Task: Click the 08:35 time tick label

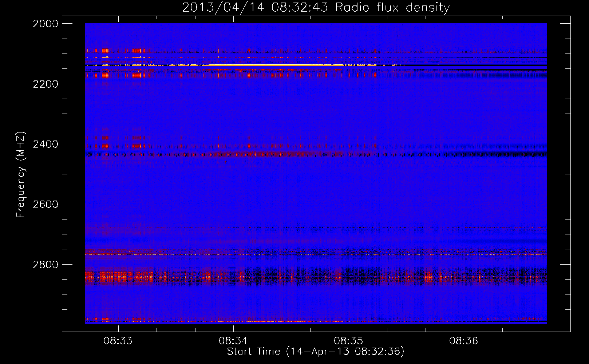Action: click(348, 341)
